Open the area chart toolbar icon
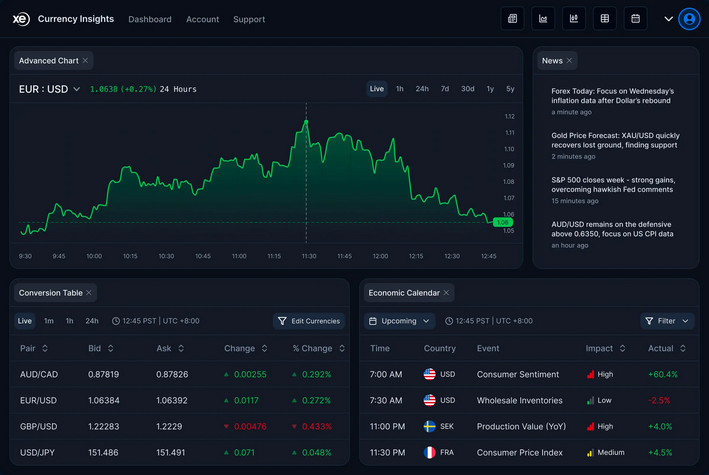The height and width of the screenshot is (475, 709). point(543,19)
